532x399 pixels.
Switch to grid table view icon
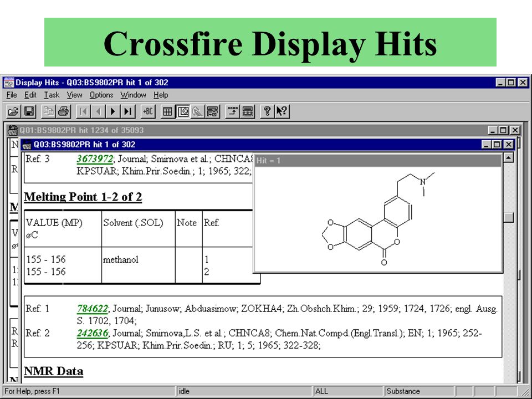tap(167, 111)
